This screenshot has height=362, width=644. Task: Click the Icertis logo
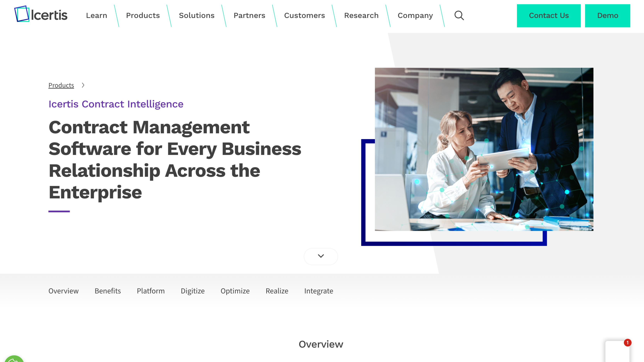[41, 14]
